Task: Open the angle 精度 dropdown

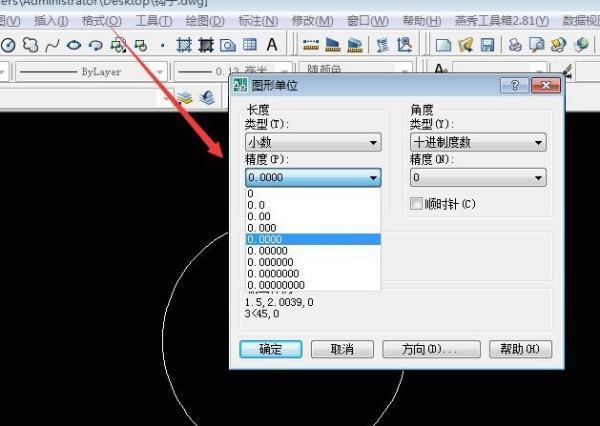Action: 477,178
